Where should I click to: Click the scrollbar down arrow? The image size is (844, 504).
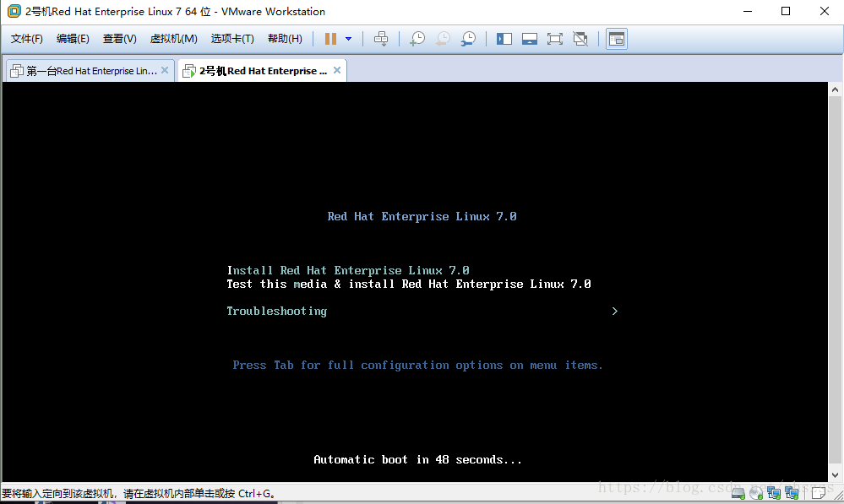[835, 475]
